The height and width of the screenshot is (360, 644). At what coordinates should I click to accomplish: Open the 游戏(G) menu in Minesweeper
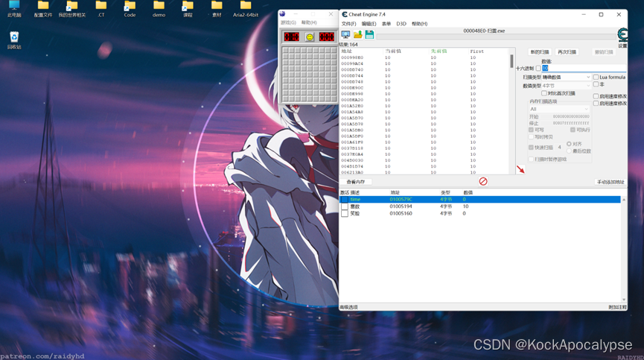point(288,22)
